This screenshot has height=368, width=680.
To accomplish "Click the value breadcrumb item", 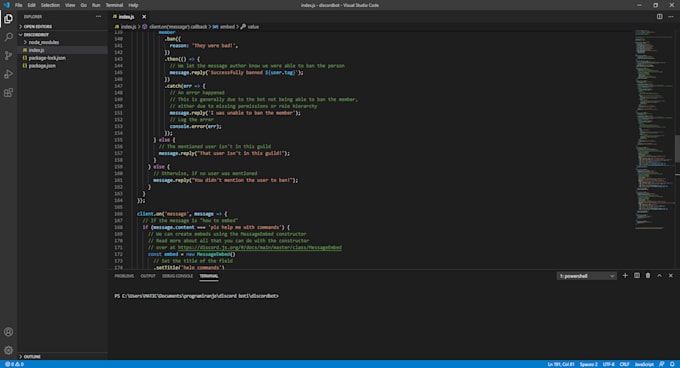I will tap(253, 27).
